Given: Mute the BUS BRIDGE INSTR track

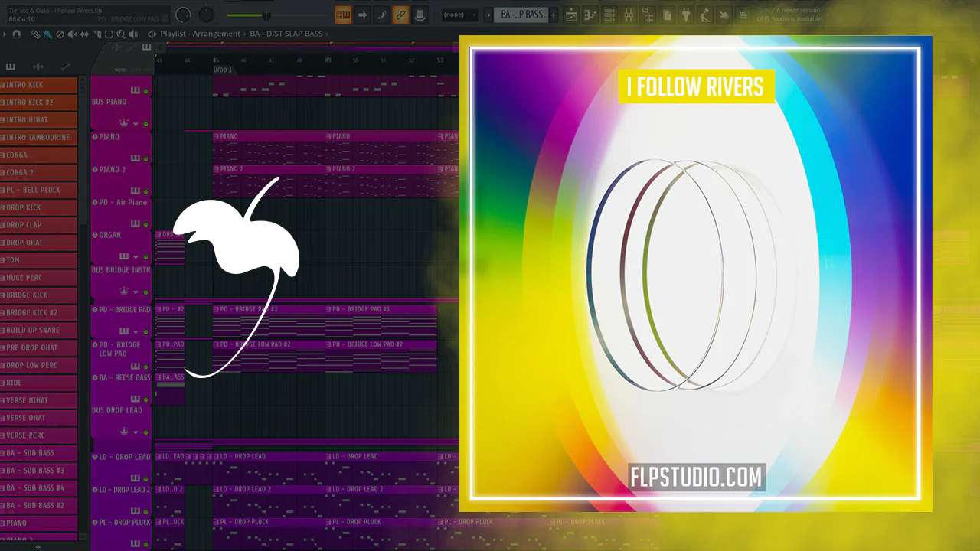Looking at the screenshot, I should click(145, 292).
